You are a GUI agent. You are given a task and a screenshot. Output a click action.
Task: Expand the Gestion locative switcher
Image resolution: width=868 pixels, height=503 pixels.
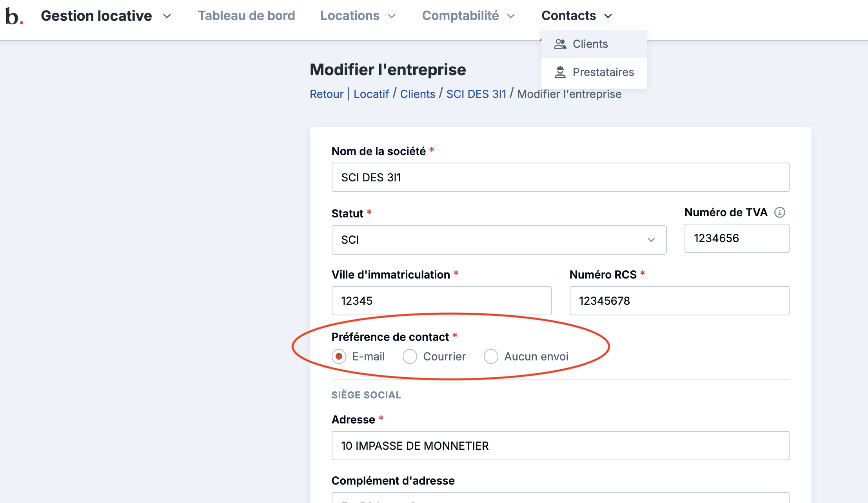[106, 16]
